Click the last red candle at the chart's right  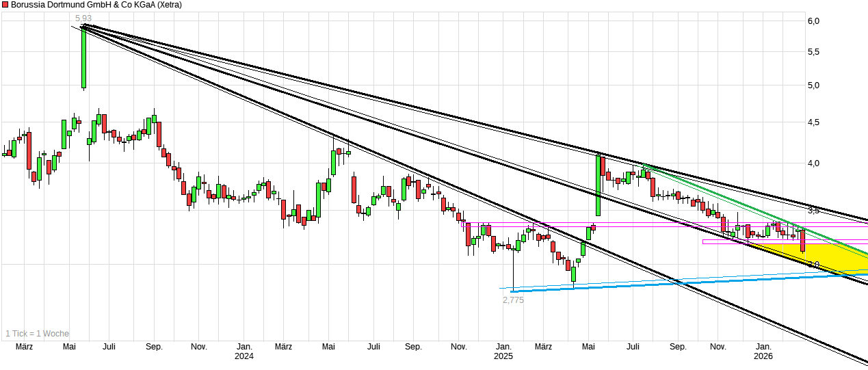(802, 241)
